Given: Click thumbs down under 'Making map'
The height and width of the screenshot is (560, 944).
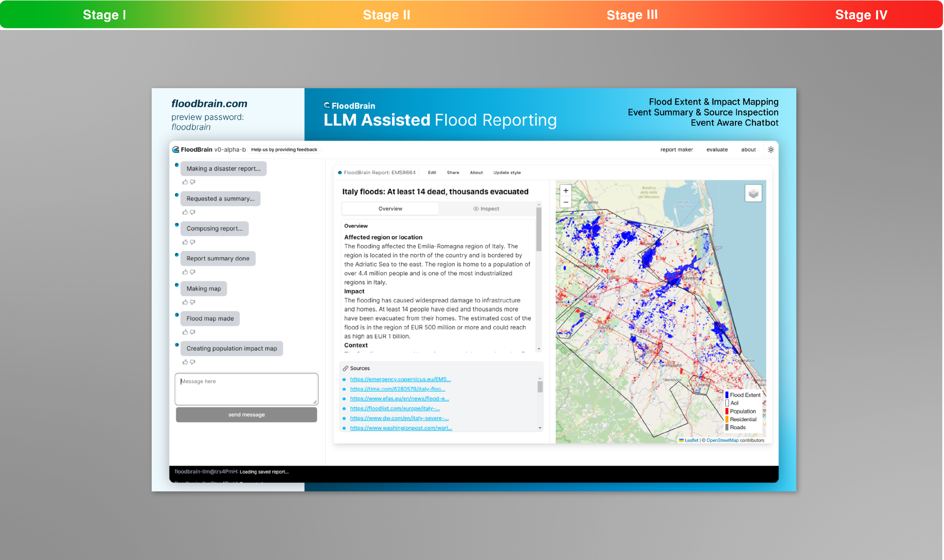Looking at the screenshot, I should point(193,302).
